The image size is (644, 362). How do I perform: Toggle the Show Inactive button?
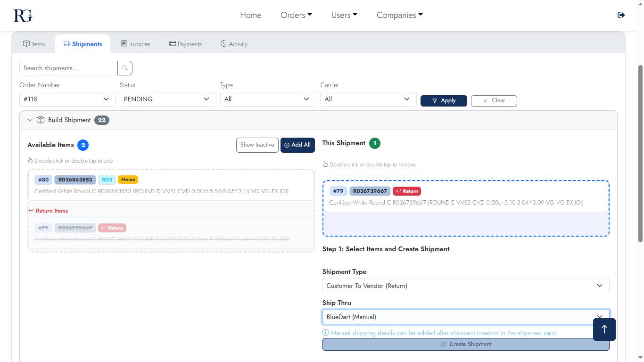pyautogui.click(x=257, y=145)
